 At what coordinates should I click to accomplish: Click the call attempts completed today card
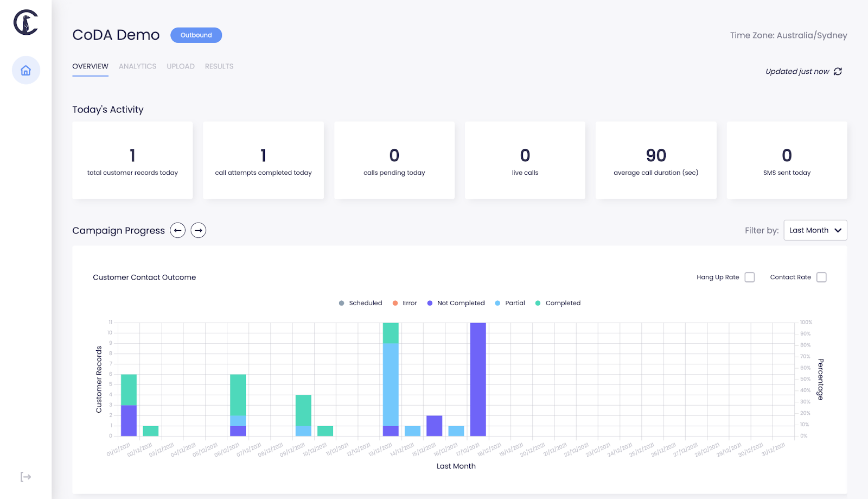pos(263,160)
